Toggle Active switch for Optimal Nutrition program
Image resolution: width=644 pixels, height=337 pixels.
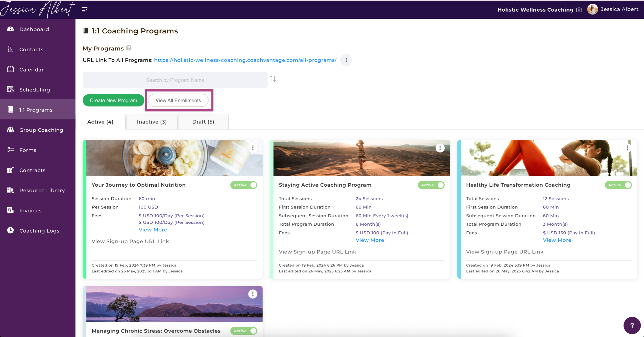[244, 185]
